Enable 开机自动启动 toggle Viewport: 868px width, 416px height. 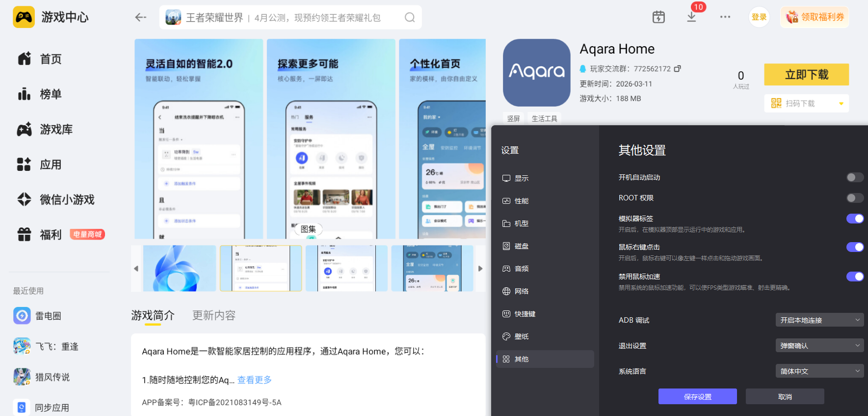click(855, 177)
